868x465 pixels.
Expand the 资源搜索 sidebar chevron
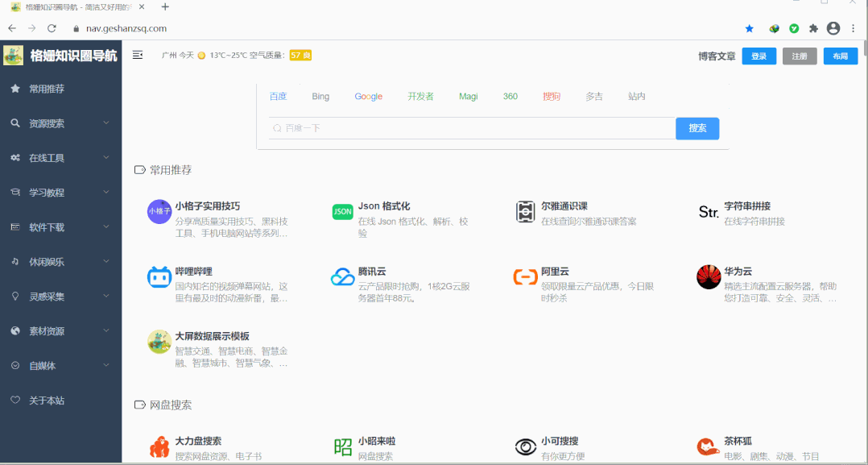[x=106, y=123]
